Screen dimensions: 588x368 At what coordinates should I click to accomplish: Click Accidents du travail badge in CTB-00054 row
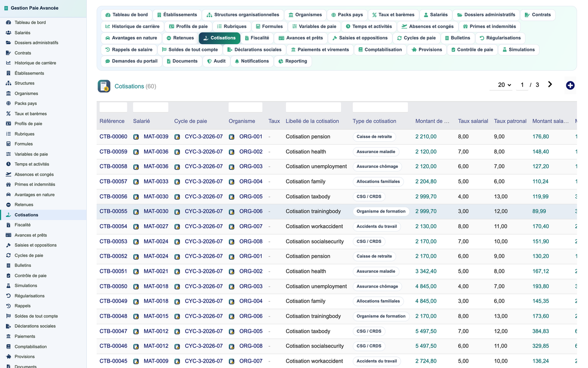tap(377, 227)
